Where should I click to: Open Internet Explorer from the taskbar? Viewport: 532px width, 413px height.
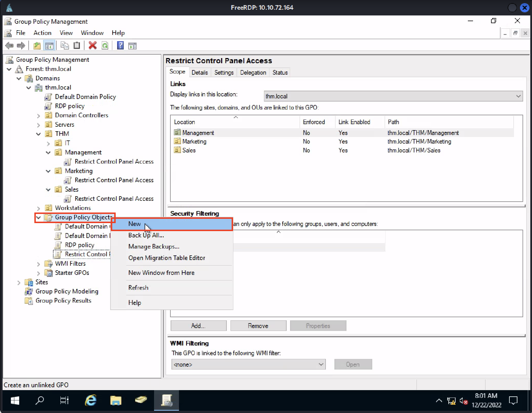[x=91, y=400]
